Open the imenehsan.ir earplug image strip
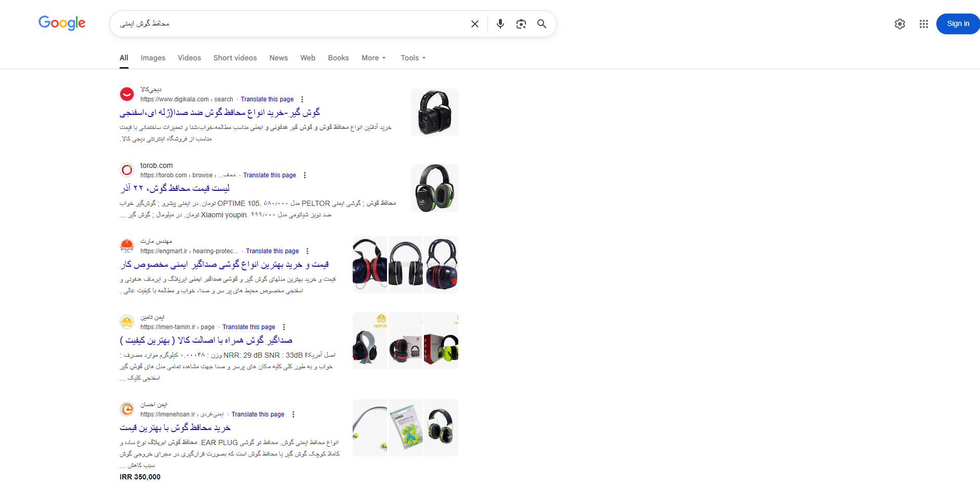Screen dimensions: 980x482 click(406, 428)
